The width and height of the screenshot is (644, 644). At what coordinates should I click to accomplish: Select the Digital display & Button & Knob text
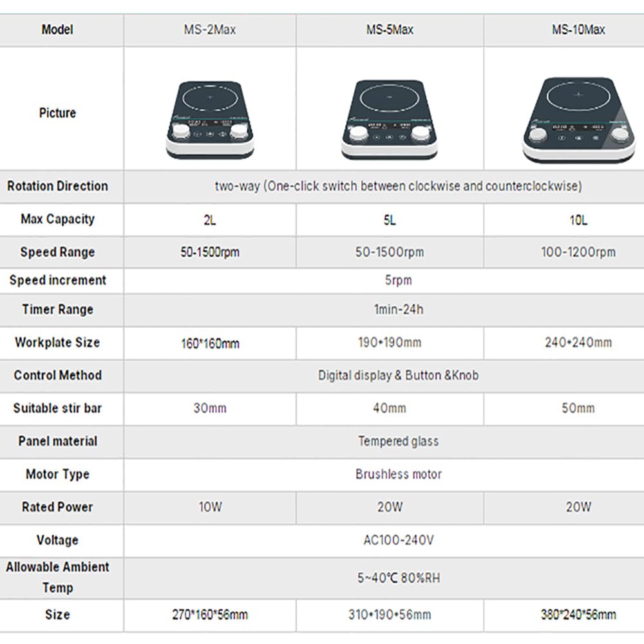coord(399,375)
